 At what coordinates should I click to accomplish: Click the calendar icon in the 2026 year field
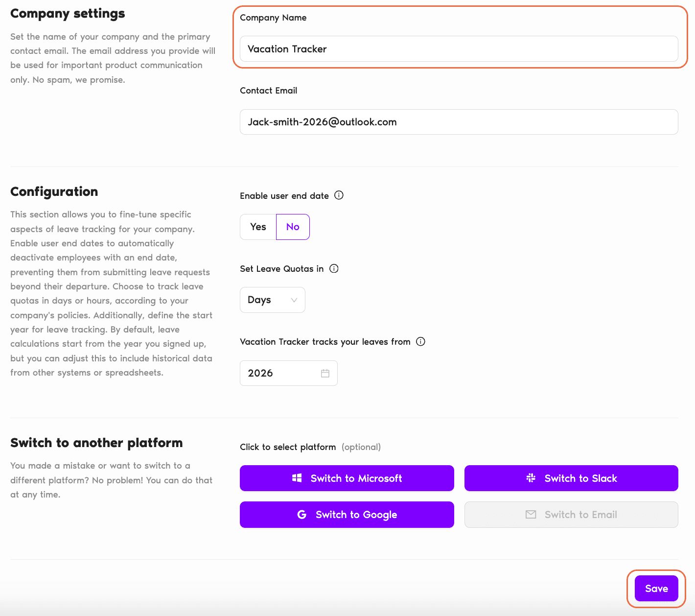pos(325,373)
